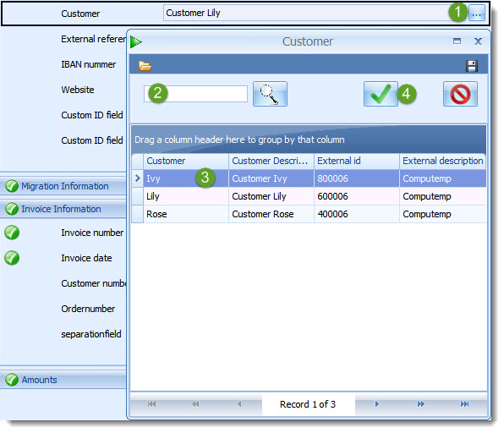Screen dimensions: 504x433
Task: Select the Ivy customer row
Action: 309,178
